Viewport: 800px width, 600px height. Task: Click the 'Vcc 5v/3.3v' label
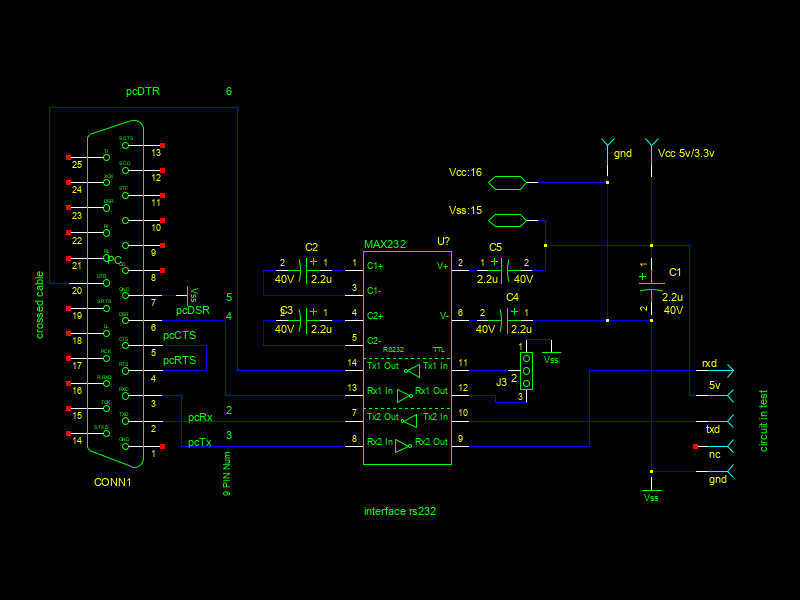coord(686,153)
